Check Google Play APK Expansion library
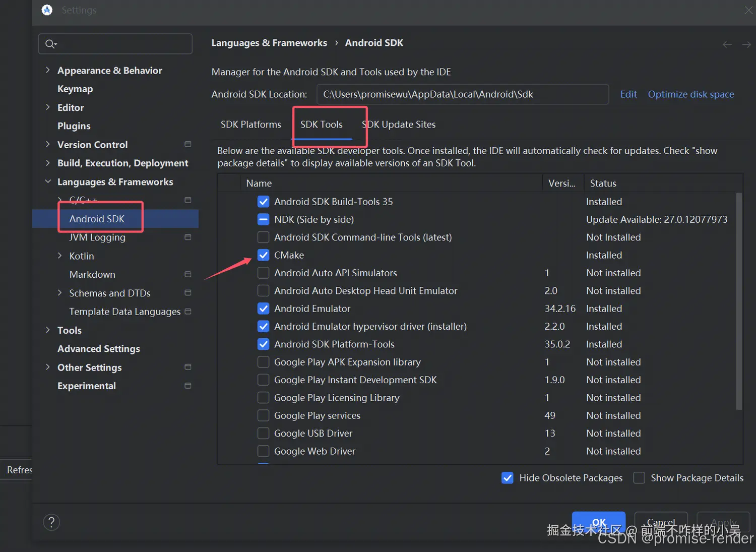 click(x=263, y=362)
